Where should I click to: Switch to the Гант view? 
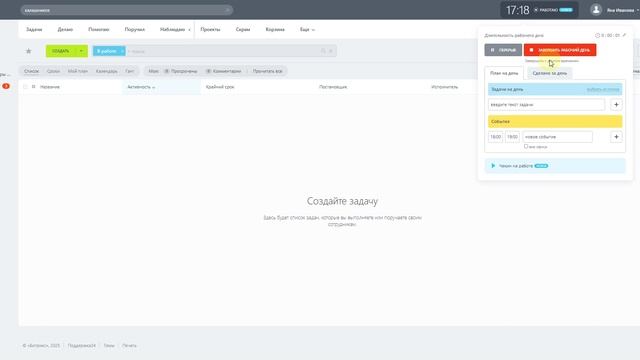130,71
